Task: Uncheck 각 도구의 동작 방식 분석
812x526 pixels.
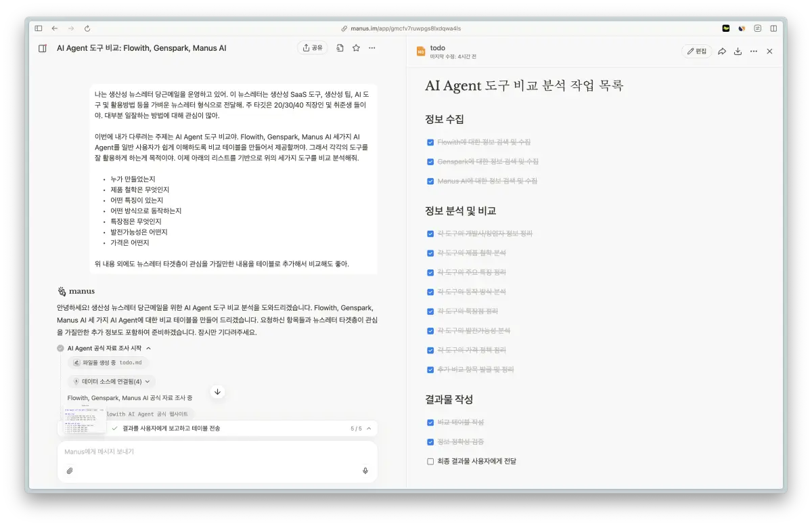Action: (x=430, y=292)
